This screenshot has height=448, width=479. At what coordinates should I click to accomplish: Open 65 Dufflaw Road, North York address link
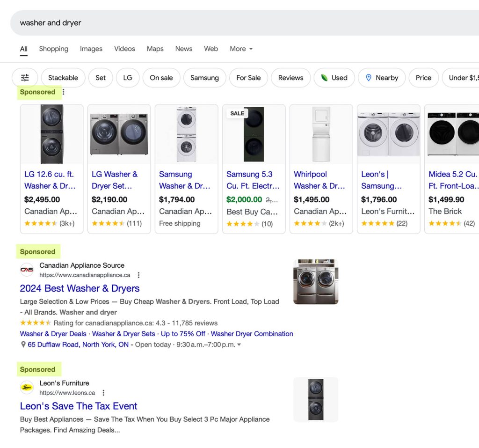tap(78, 345)
